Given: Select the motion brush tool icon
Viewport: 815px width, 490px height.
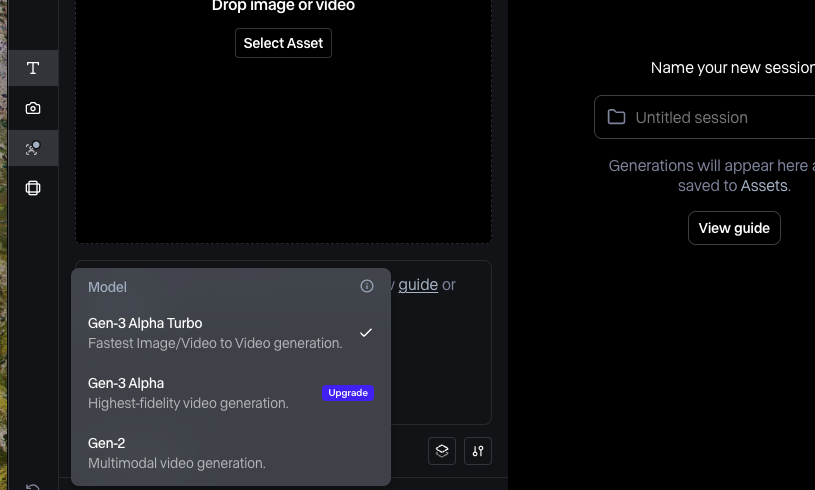Looking at the screenshot, I should tap(33, 148).
